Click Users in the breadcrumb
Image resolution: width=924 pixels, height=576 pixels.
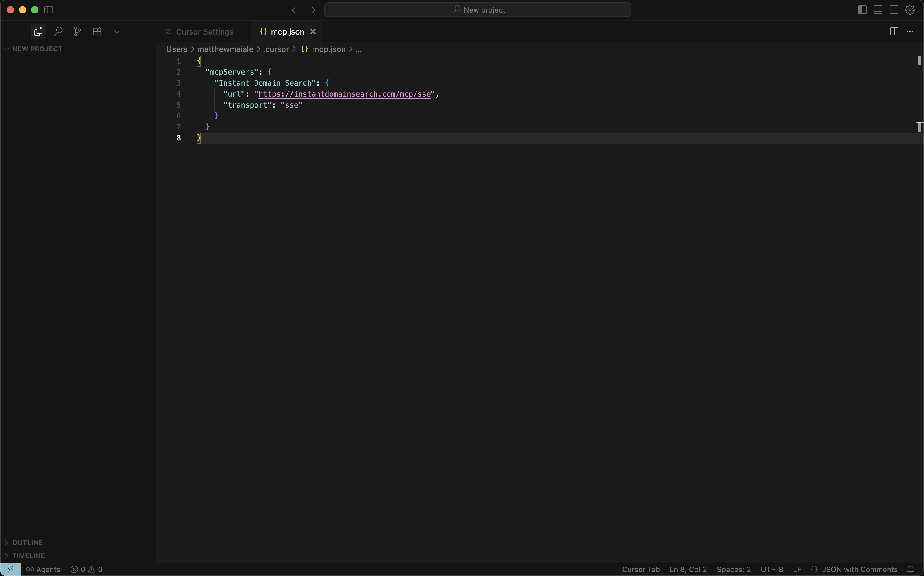click(177, 49)
